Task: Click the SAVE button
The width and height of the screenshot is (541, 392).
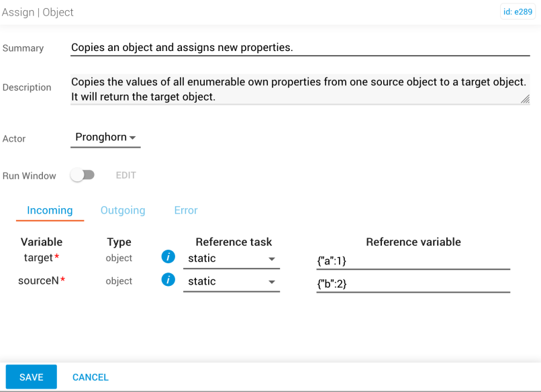Action: 32,377
